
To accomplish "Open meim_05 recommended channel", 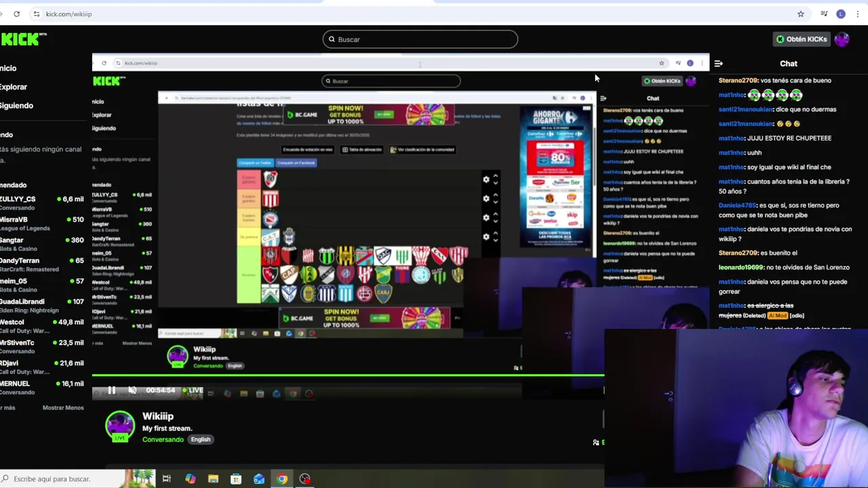I will pos(42,285).
